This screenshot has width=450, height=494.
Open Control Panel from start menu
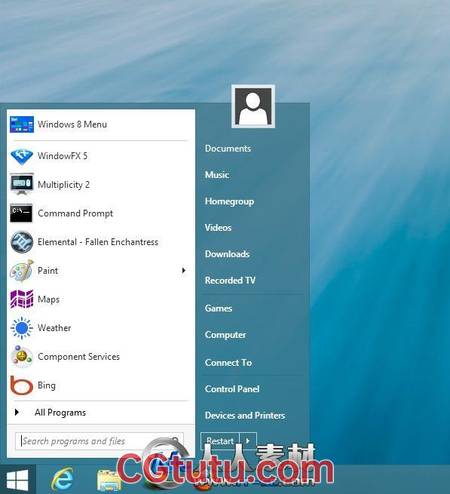[232, 389]
